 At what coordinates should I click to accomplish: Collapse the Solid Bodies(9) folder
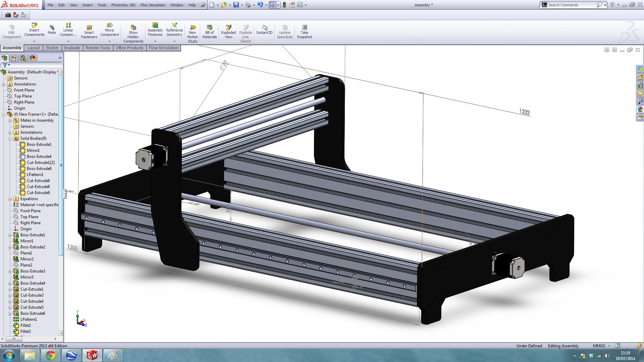(x=10, y=138)
